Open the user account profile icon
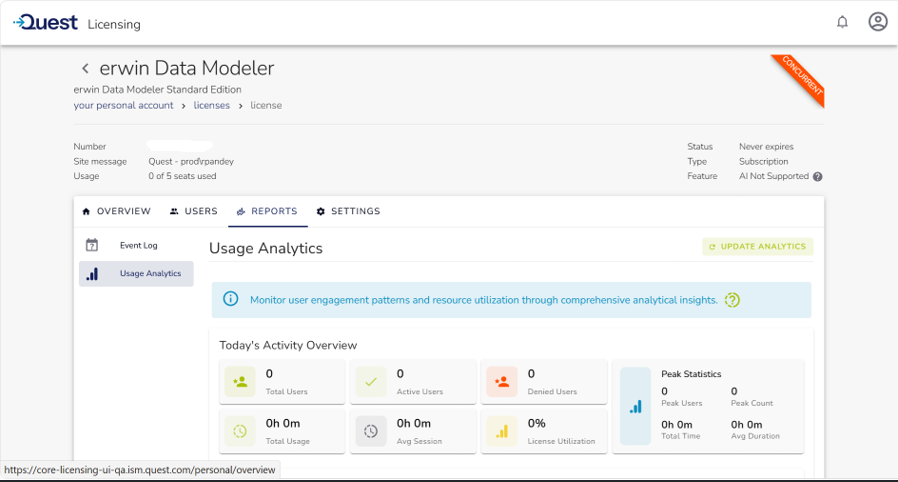Viewport: 898px width, 482px height. [x=877, y=22]
